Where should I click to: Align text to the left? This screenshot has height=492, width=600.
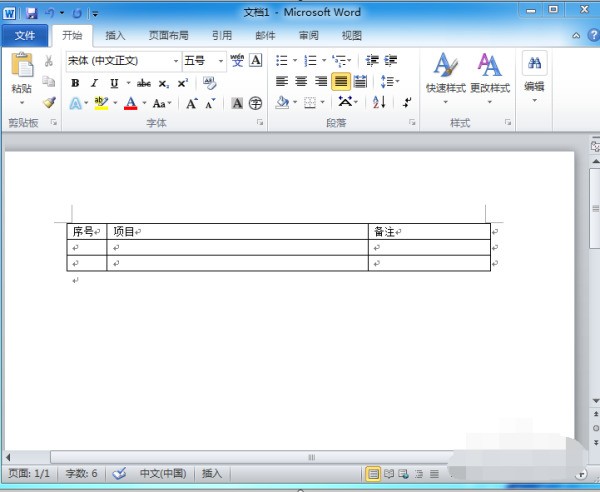[x=282, y=82]
